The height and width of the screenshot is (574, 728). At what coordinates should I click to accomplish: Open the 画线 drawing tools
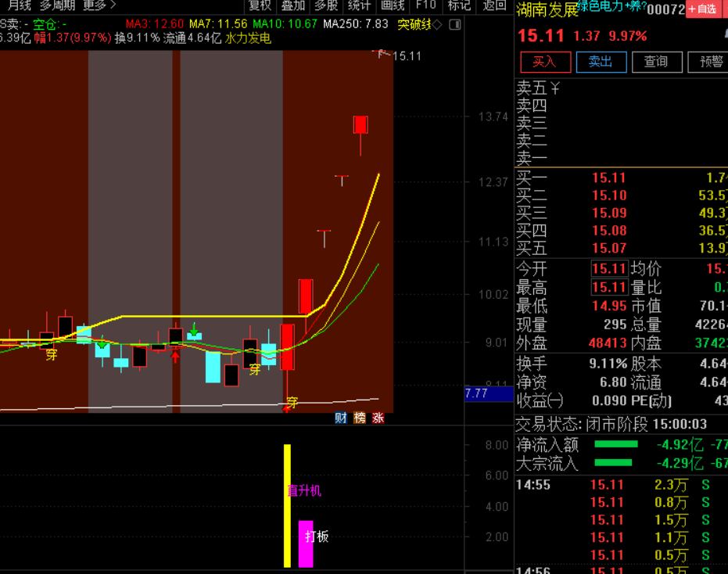pyautogui.click(x=393, y=6)
